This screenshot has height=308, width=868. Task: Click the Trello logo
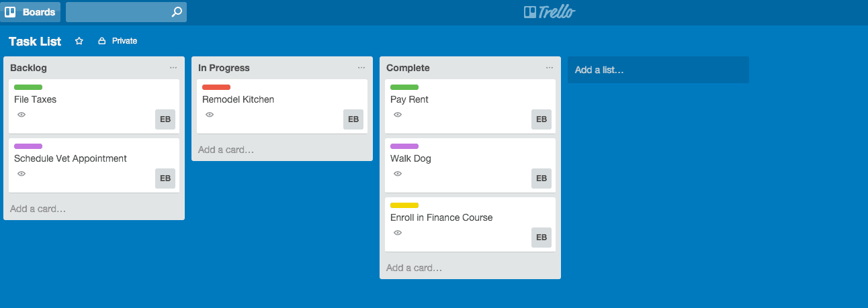click(550, 12)
